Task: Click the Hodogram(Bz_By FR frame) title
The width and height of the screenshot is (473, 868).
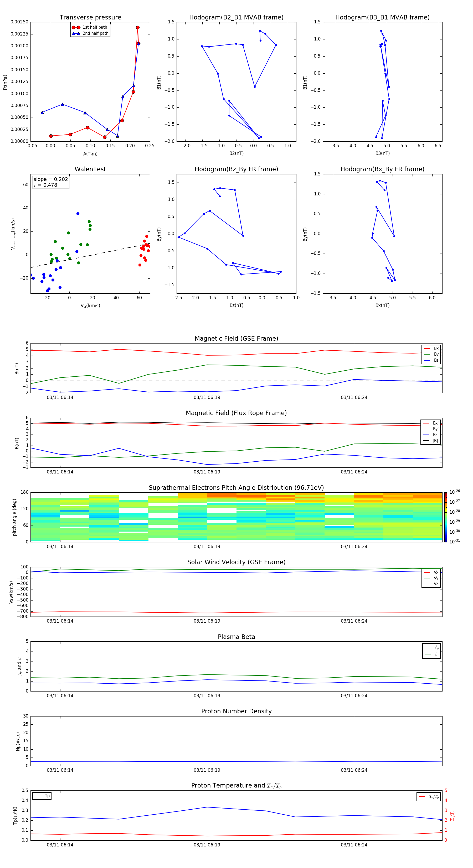Action: tap(236, 169)
